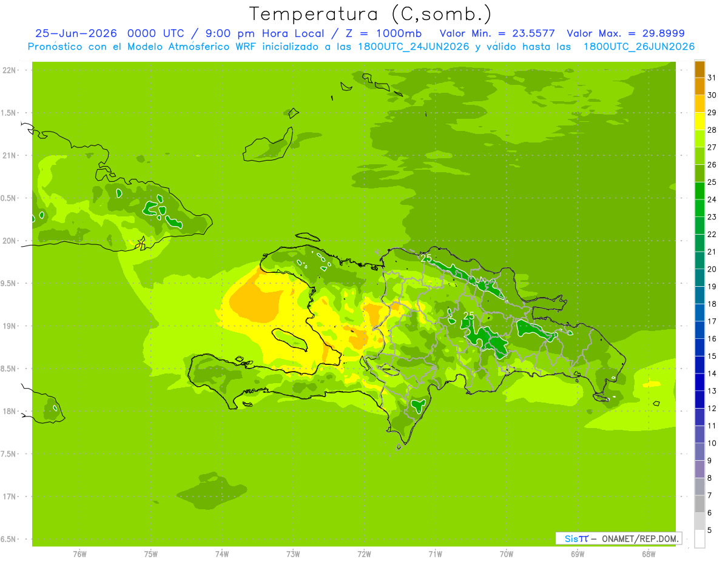
Task: Click the '17N' latitude label
Action: click(x=10, y=497)
